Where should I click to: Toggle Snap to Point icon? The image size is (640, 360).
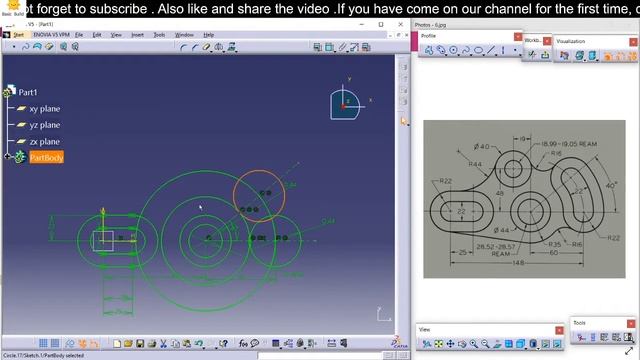click(x=55, y=344)
